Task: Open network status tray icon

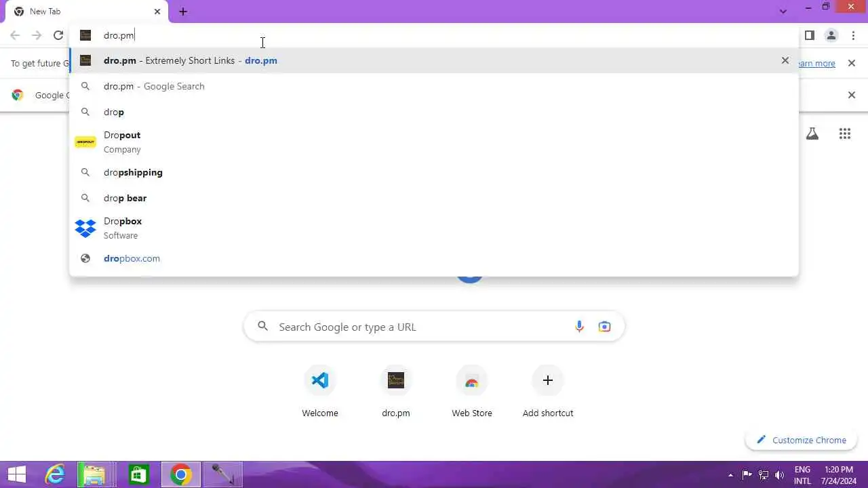Action: coord(764,475)
